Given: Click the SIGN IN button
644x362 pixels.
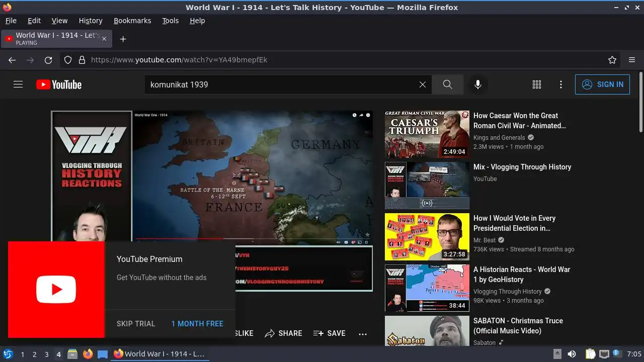Looking at the screenshot, I should 602,84.
